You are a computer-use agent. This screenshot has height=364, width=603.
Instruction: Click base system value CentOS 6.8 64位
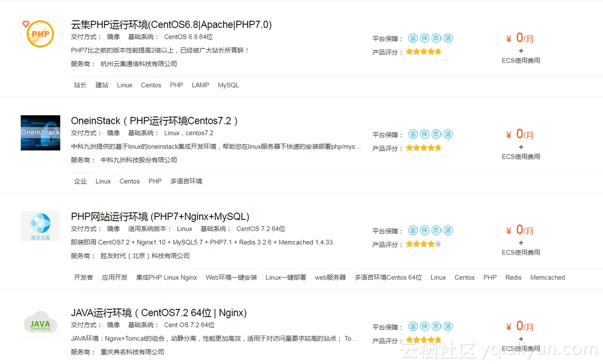pos(188,37)
